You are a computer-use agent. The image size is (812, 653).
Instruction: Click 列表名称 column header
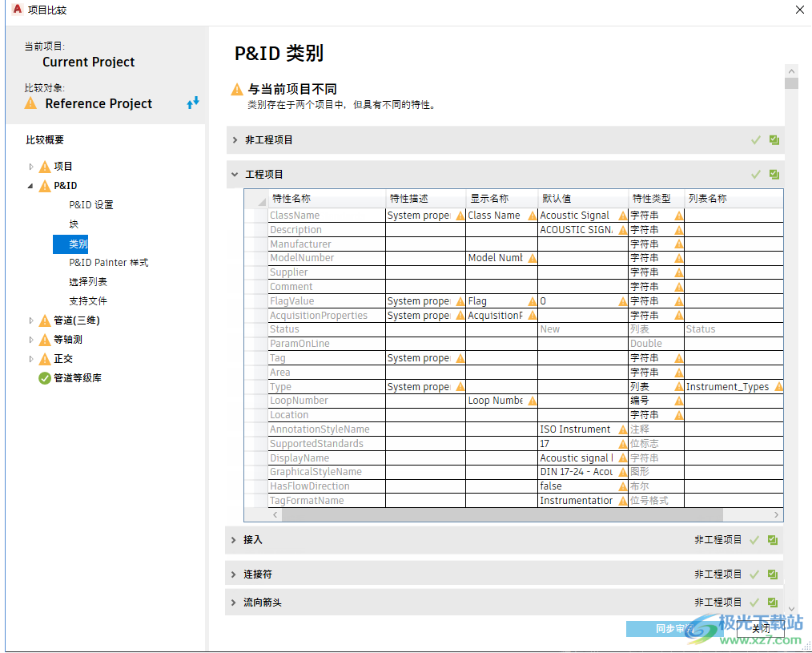734,199
